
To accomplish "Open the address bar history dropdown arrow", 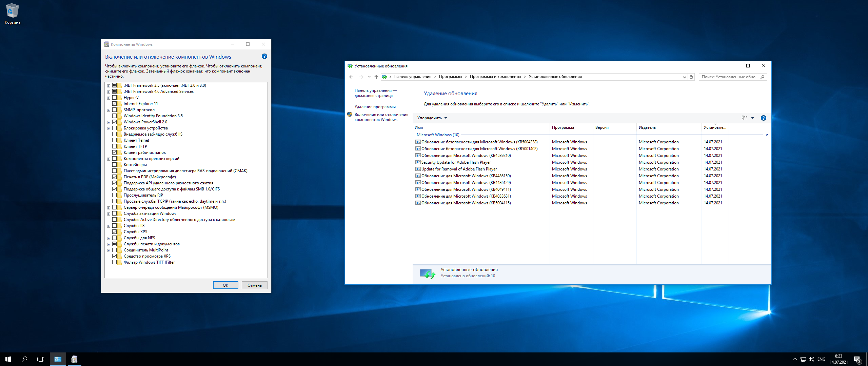I will coord(684,77).
